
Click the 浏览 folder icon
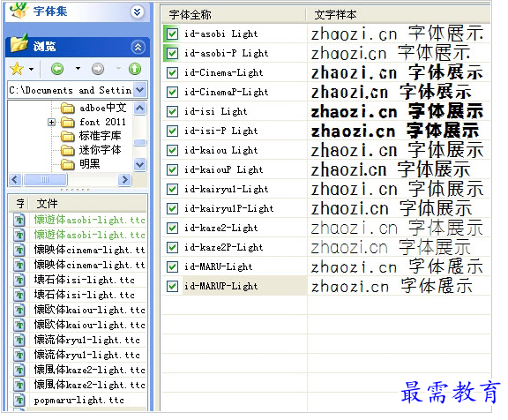pyautogui.click(x=19, y=44)
